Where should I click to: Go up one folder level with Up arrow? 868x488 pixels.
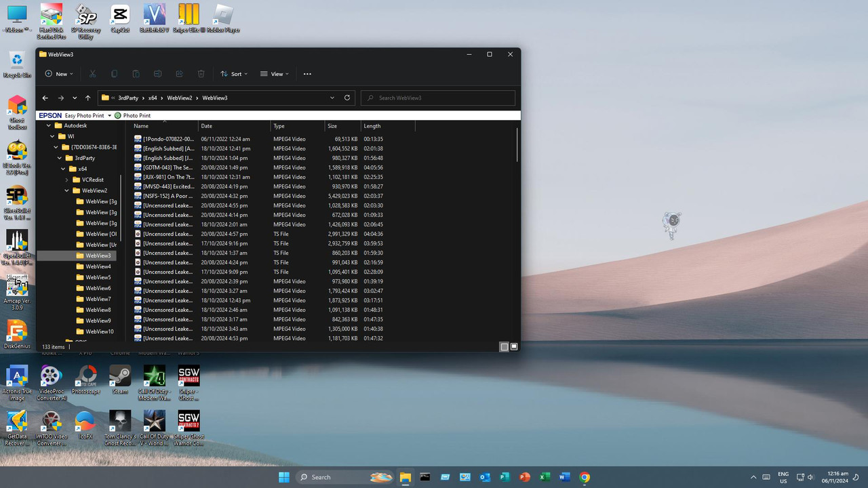point(87,98)
